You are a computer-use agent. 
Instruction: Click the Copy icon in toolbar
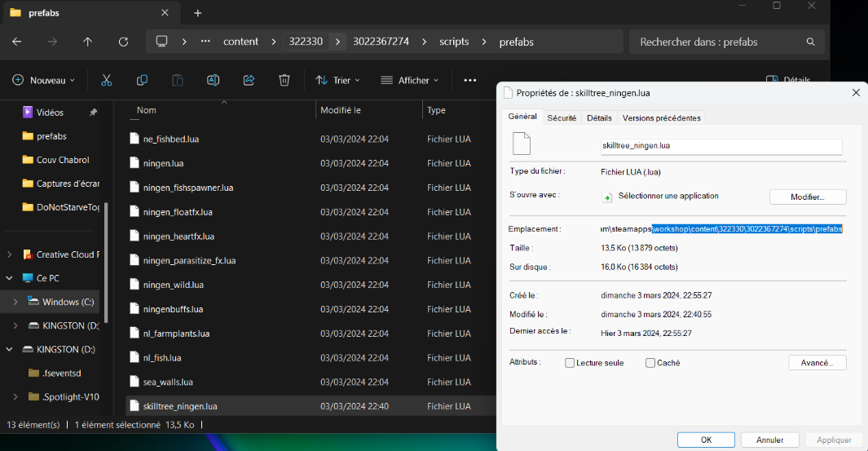(142, 80)
